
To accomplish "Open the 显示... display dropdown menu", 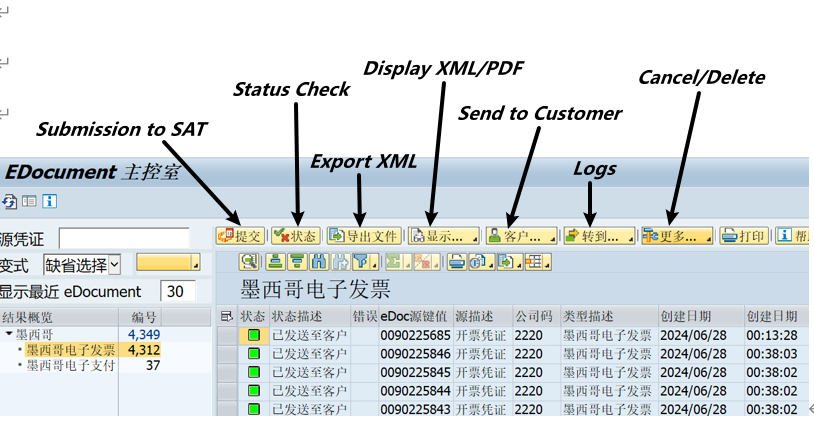I will (x=444, y=236).
